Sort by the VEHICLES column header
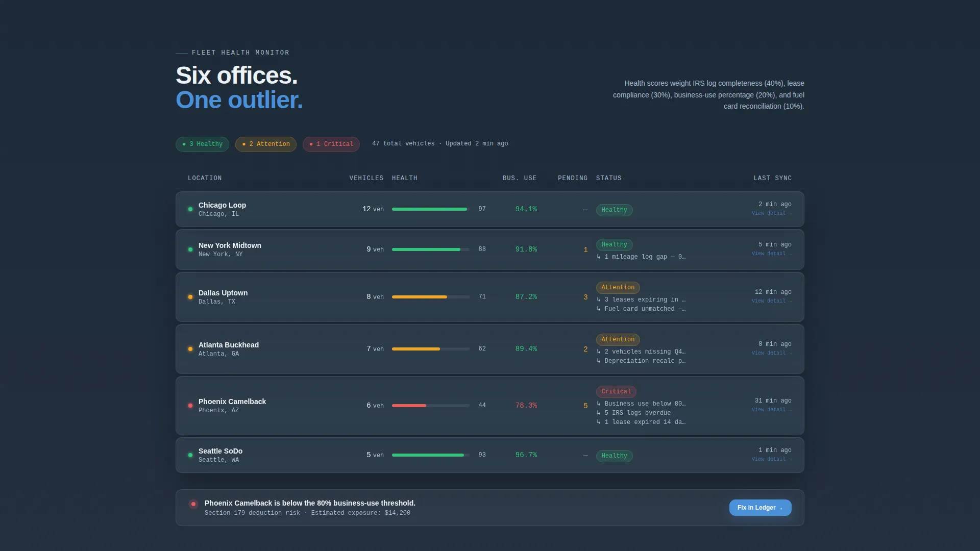980x551 pixels. (x=366, y=178)
